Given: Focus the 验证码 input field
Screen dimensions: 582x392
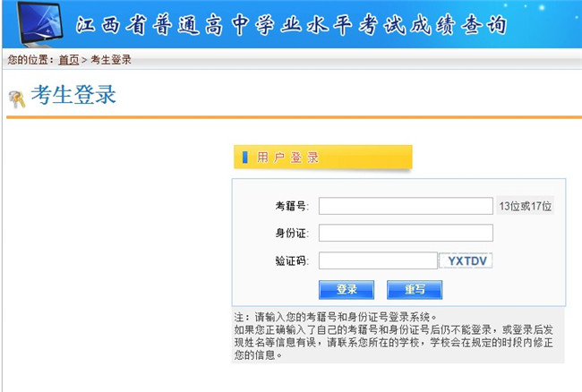Looking at the screenshot, I should tap(377, 261).
